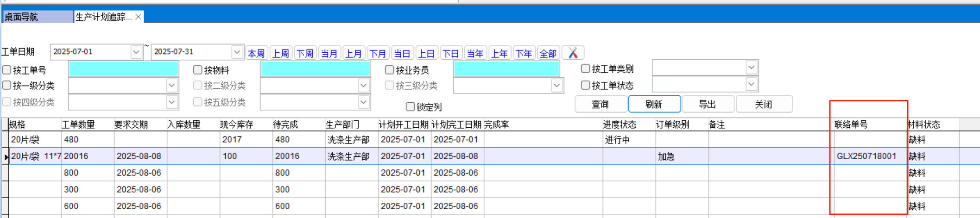Image resolution: width=980 pixels, height=218 pixels.
Task: Enable the 按工单号 checkbox
Action: (x=7, y=70)
